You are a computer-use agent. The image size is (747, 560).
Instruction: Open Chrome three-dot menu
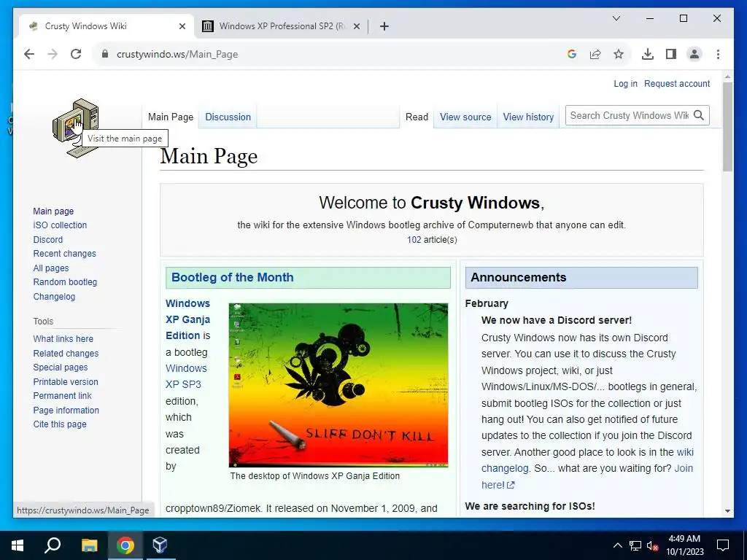pyautogui.click(x=718, y=54)
